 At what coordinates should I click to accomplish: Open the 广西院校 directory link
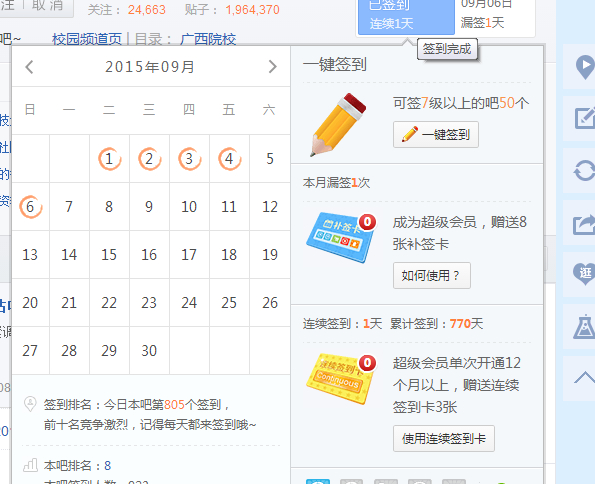click(x=208, y=39)
